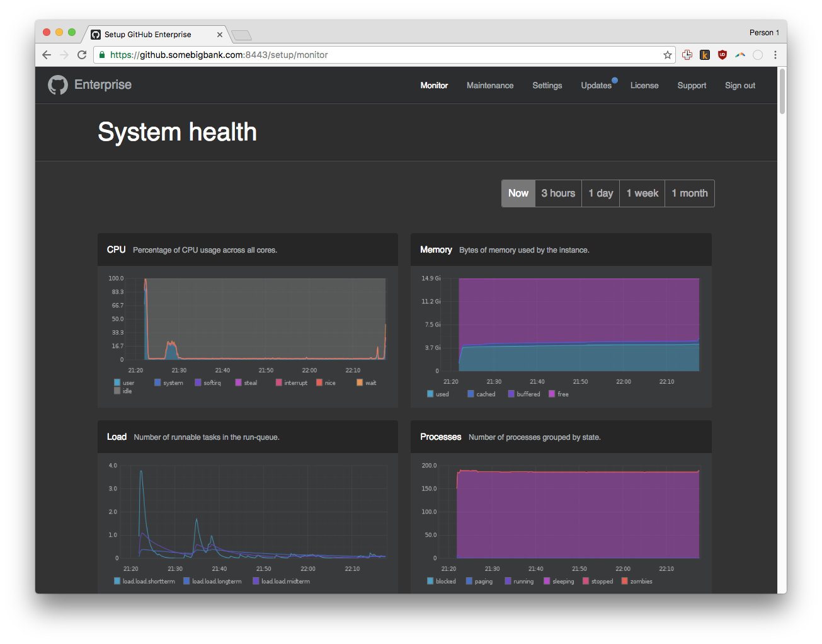The height and width of the screenshot is (644, 822).
Task: Open the Monitor navigation tab
Action: pyautogui.click(x=434, y=86)
